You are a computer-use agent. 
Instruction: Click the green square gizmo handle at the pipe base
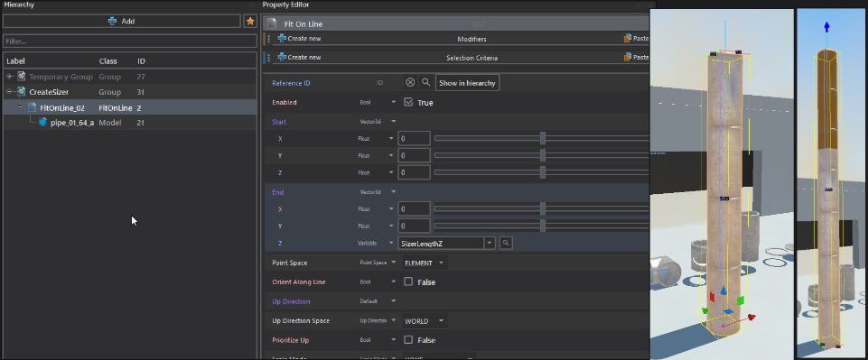(x=740, y=300)
